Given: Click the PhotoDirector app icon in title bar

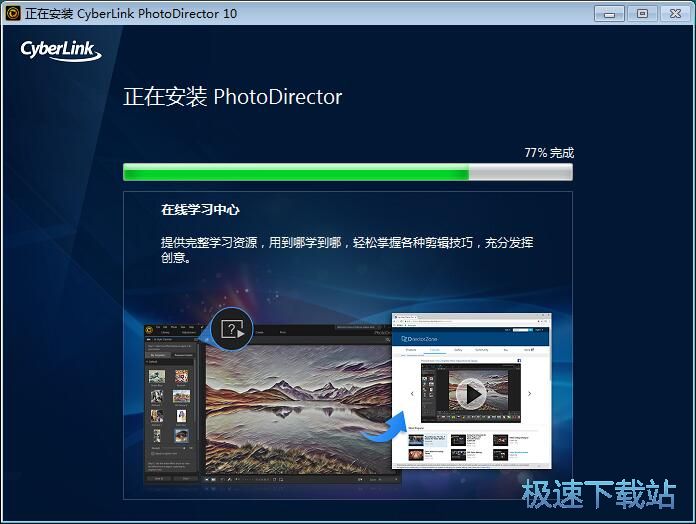Looking at the screenshot, I should pos(13,13).
